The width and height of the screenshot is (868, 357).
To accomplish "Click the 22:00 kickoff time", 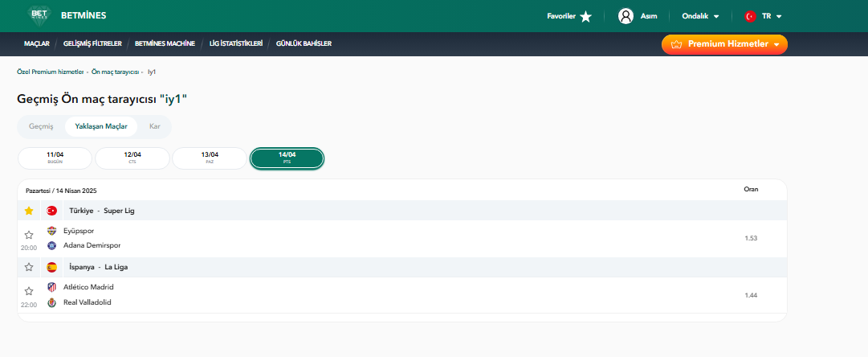I will tap(29, 305).
